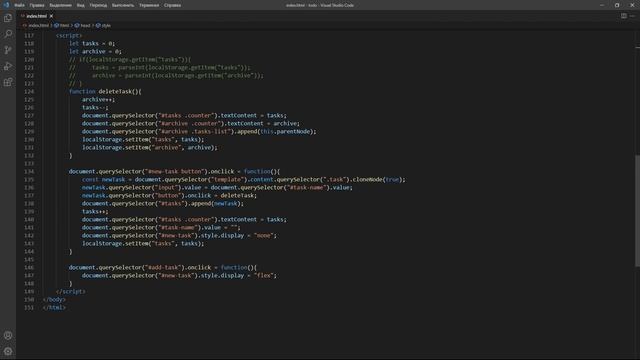Click line number 117 in gutter
Image resolution: width=640 pixels, height=360 pixels.
(x=29, y=36)
